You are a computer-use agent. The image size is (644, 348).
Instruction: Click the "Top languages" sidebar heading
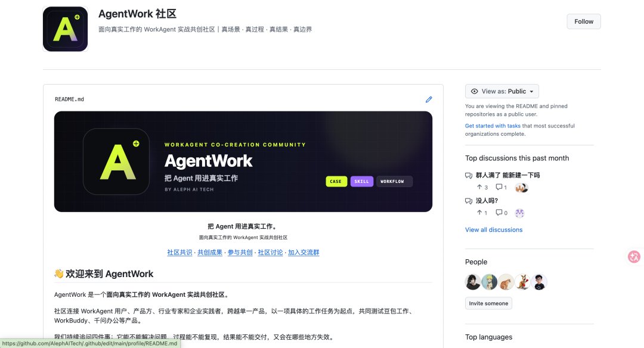[489, 337]
